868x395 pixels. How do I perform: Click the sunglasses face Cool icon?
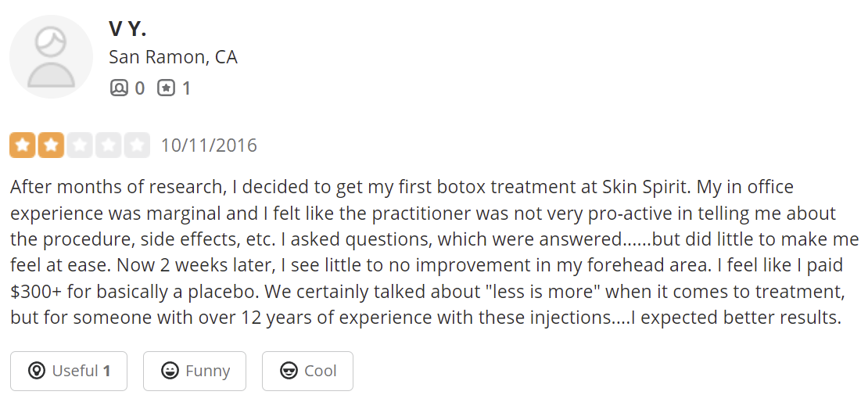point(289,371)
